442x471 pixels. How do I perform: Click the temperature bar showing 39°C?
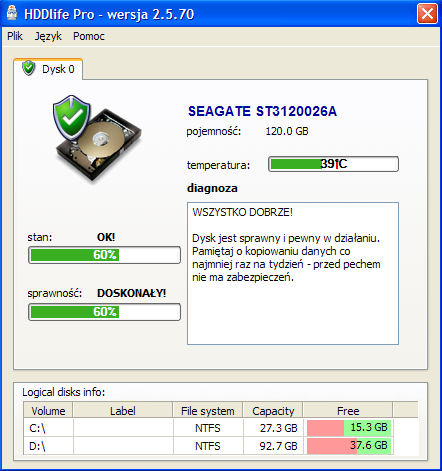coord(333,164)
